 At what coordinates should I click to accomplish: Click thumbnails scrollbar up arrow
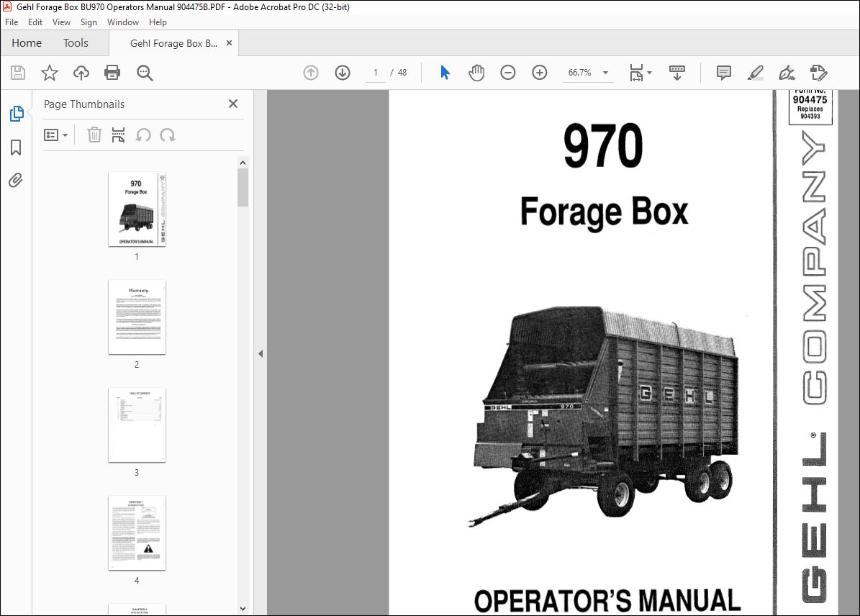pyautogui.click(x=243, y=163)
